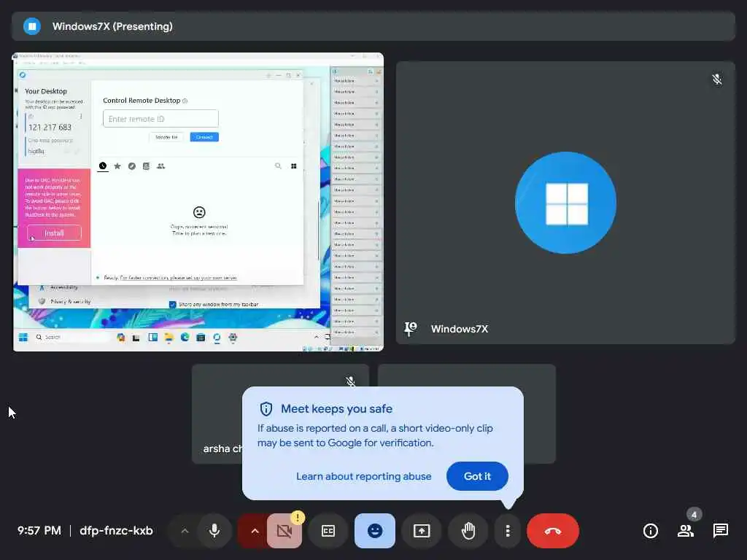Click Transfer file button in shared screen
Image resolution: width=747 pixels, height=560 pixels.
click(166, 137)
